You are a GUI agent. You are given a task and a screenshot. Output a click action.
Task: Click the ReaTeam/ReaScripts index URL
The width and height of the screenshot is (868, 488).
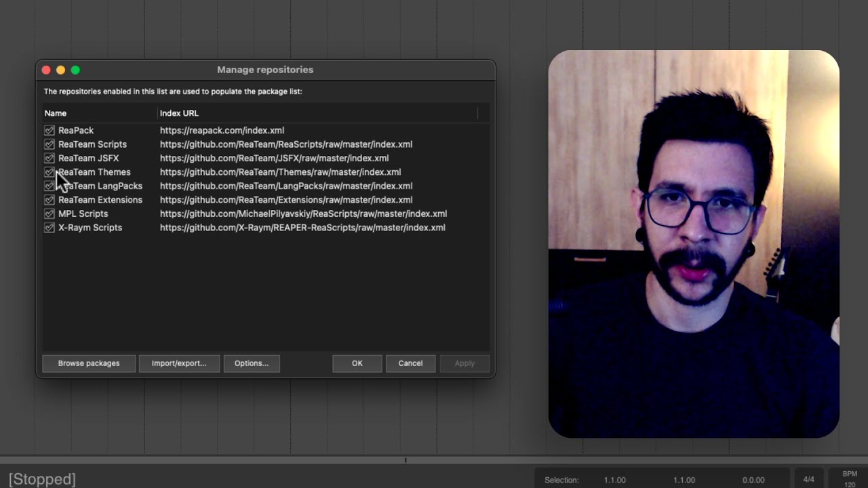[286, 144]
